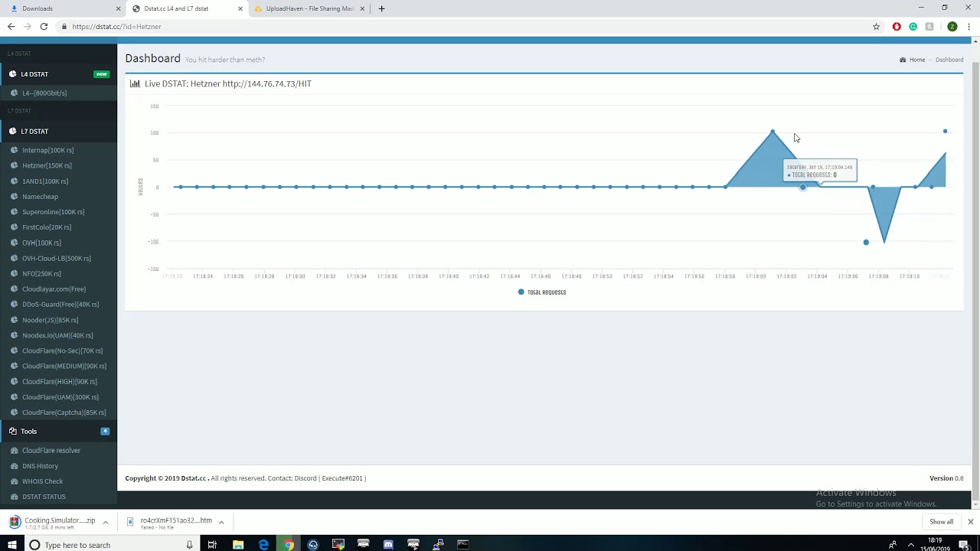Open the red ad-blocker extension icon

pos(897,27)
